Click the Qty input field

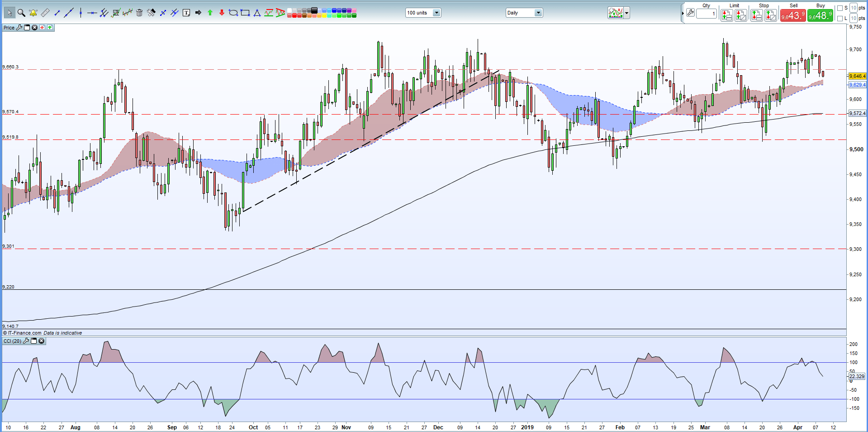click(x=707, y=14)
